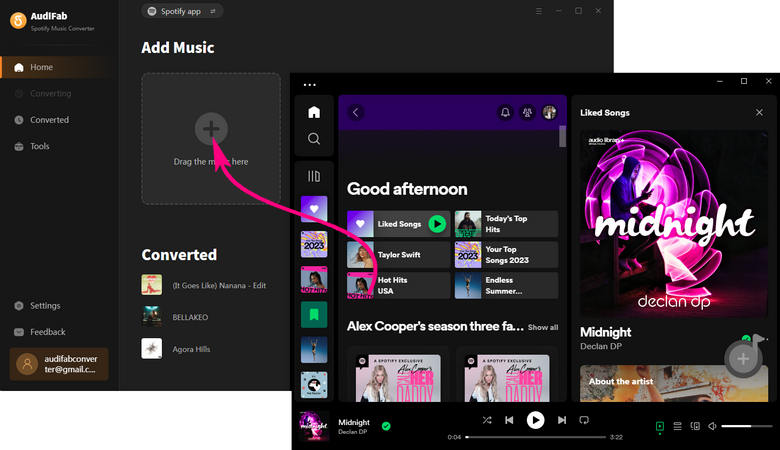
Task: Open Midnight track title in side panel
Action: 605,332
